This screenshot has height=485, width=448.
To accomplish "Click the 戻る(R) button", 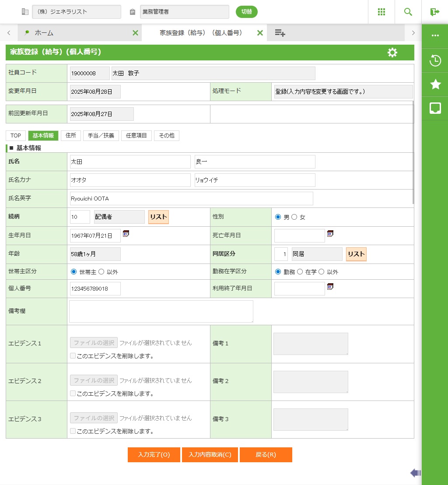I will (266, 455).
